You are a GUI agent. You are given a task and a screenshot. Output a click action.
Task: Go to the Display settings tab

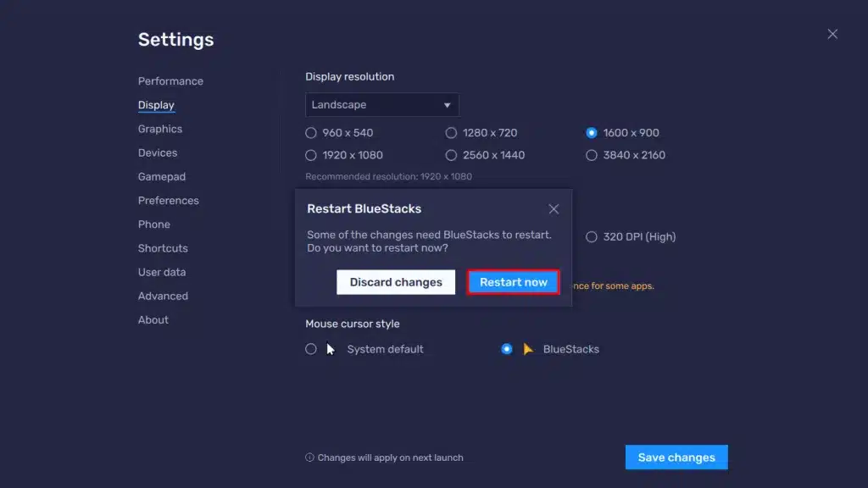[156, 105]
